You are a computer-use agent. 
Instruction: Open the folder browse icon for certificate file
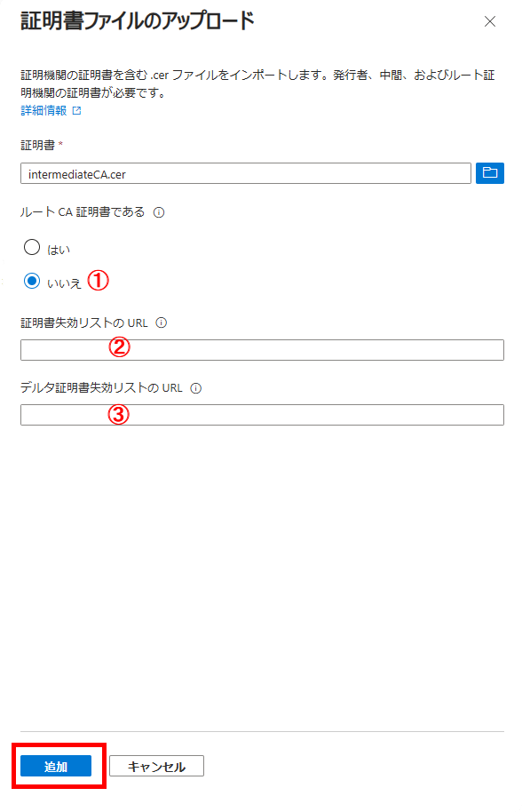click(x=489, y=173)
